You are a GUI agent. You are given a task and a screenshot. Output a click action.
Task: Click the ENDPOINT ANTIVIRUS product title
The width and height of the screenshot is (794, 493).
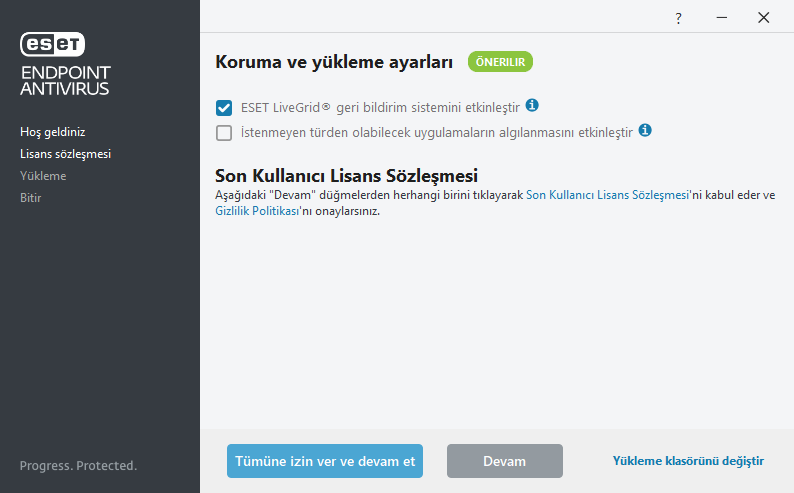65,80
